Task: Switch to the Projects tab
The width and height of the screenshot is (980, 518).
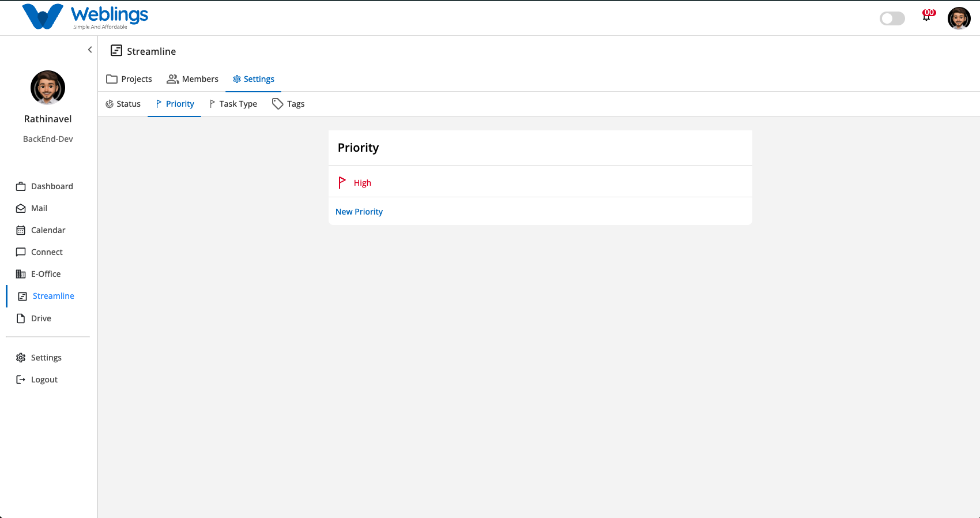Action: point(129,79)
